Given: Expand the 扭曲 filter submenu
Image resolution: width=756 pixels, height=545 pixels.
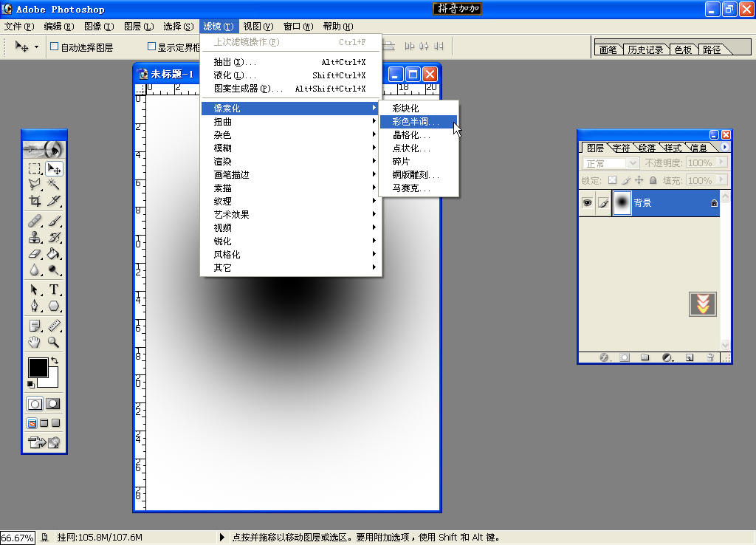Looking at the screenshot, I should point(291,122).
